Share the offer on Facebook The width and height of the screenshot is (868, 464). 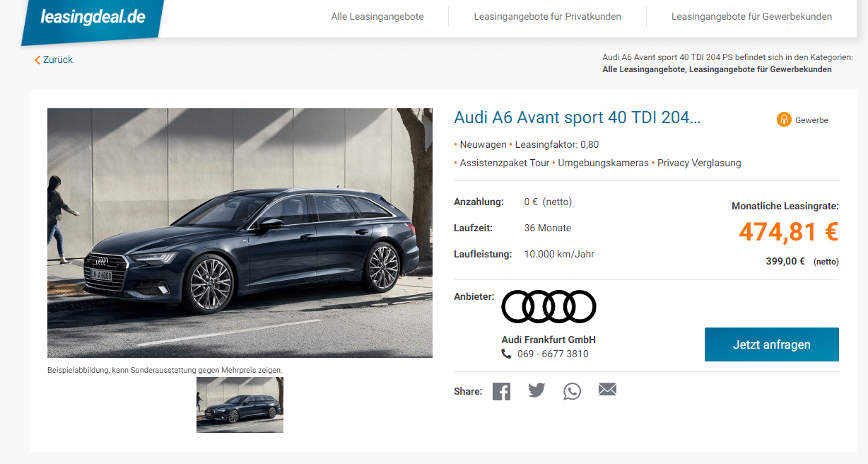point(501,391)
